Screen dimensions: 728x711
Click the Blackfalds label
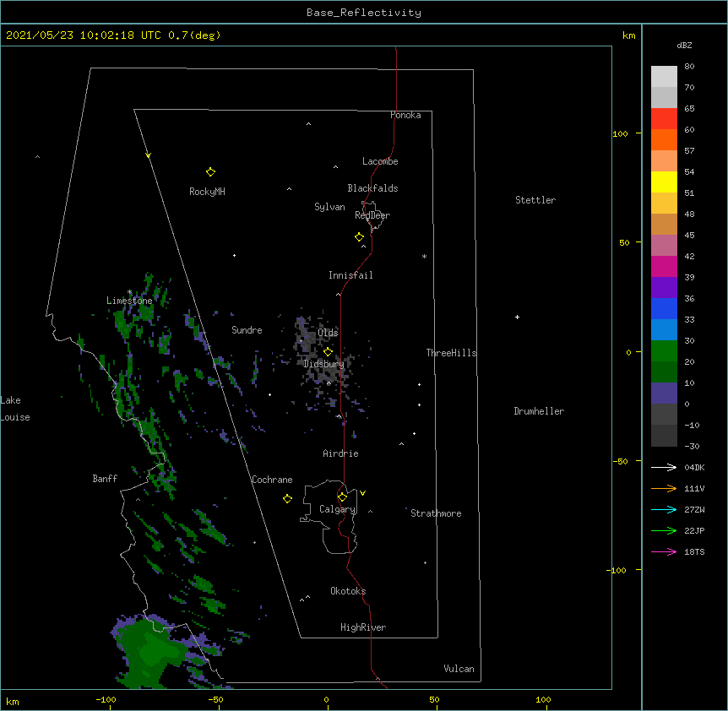point(372,188)
